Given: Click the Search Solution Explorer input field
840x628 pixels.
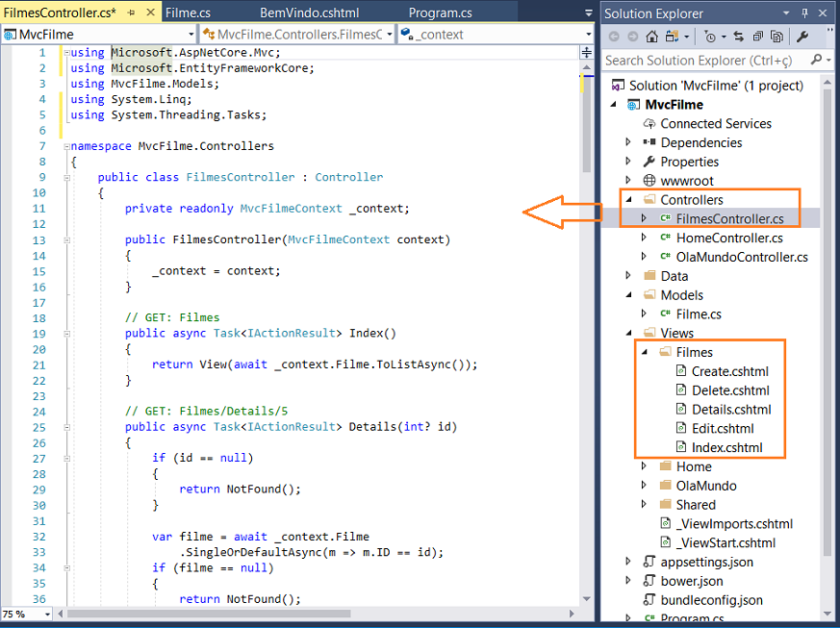Looking at the screenshot, I should [x=707, y=60].
